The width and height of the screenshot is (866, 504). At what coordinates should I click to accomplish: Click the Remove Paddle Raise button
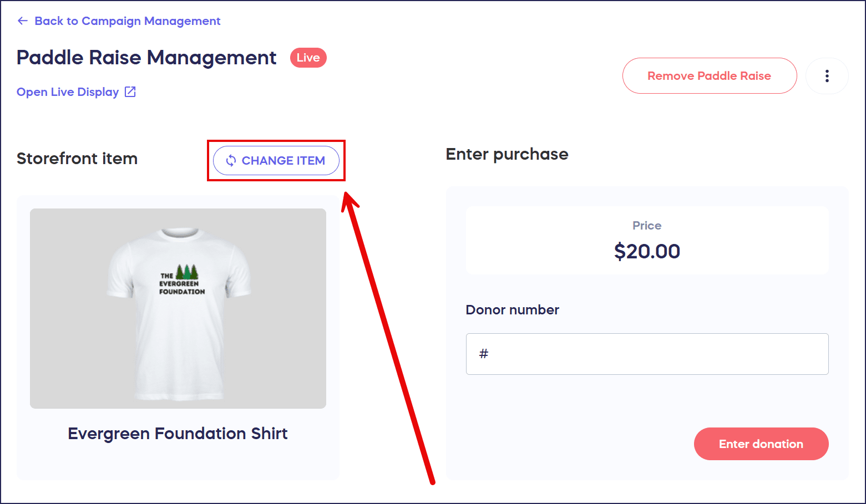click(709, 76)
